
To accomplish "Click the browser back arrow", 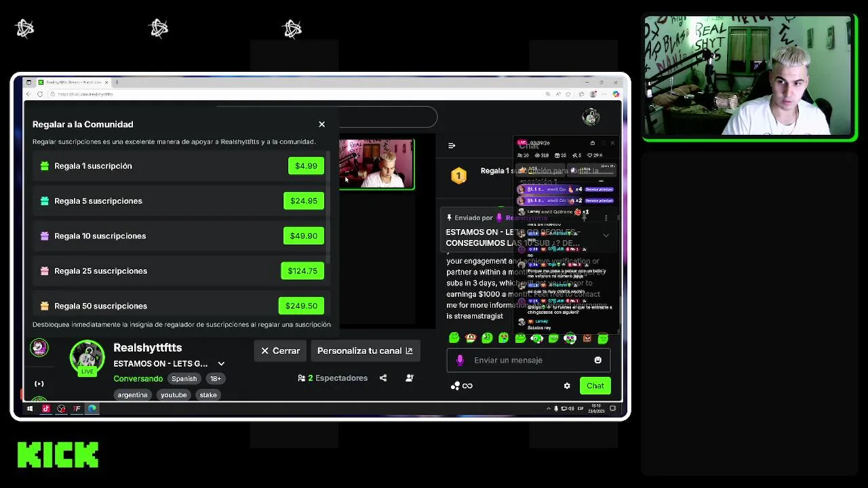I will pos(28,94).
